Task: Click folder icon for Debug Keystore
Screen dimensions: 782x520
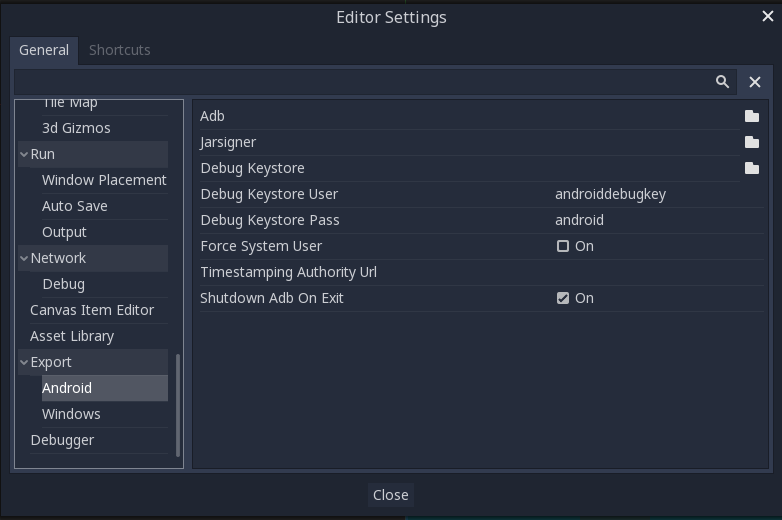Action: click(x=751, y=168)
